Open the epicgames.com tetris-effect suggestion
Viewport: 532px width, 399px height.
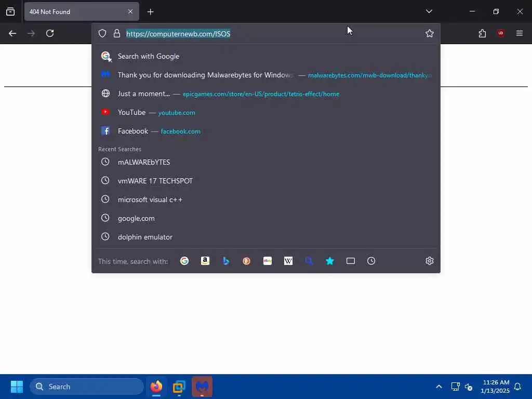266,94
